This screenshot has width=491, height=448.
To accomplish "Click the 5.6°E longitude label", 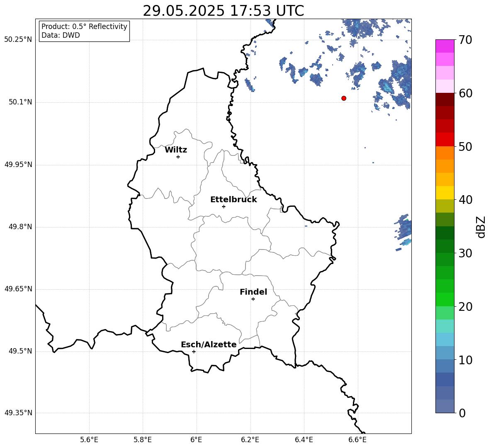I will [89, 440].
